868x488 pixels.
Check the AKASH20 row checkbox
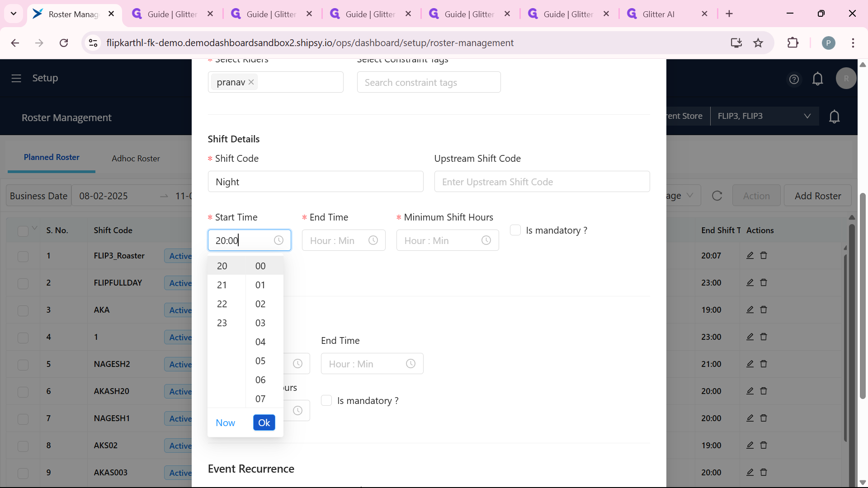tap(23, 392)
